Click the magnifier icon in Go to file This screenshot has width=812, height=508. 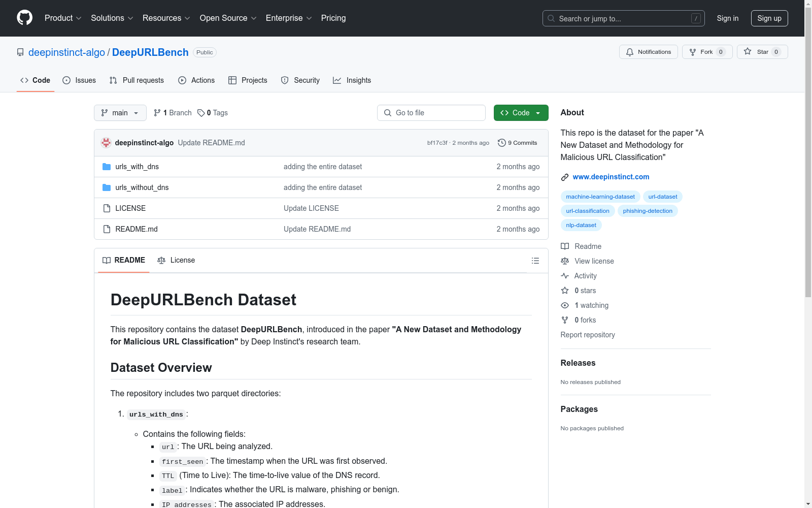click(388, 113)
